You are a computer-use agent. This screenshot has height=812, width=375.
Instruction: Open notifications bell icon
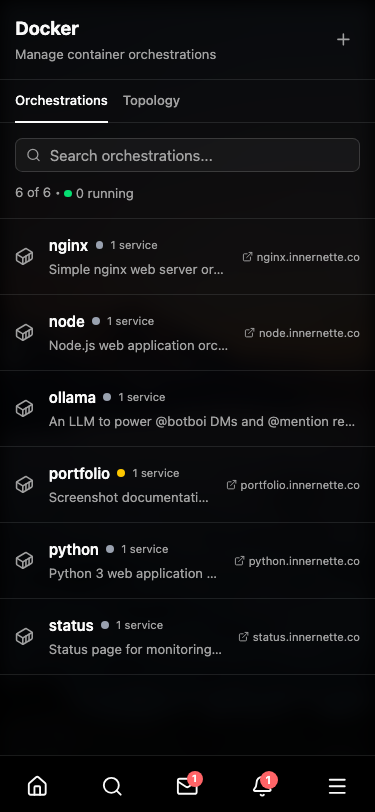[263, 786]
